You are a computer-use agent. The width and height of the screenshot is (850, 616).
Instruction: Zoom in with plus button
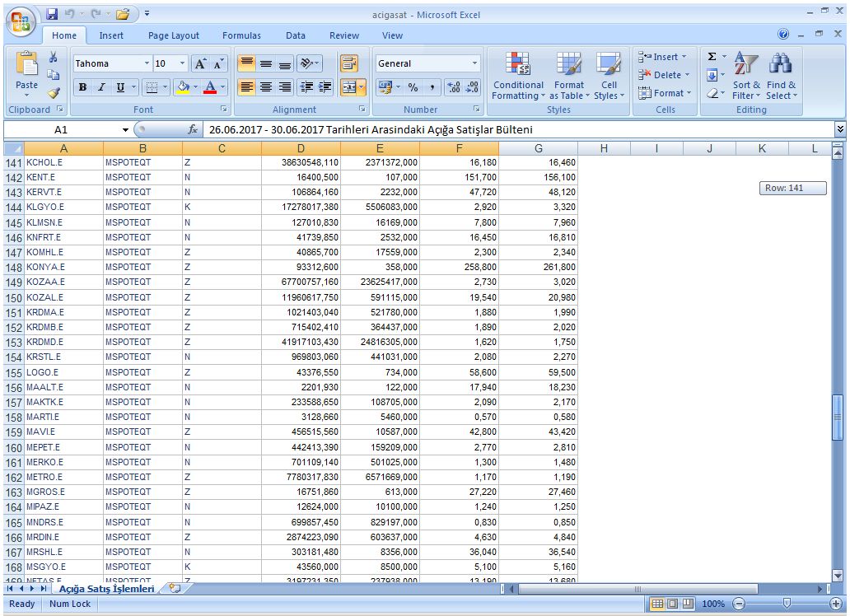click(837, 604)
